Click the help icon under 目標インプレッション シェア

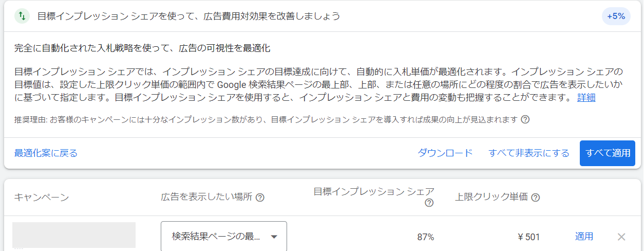(x=429, y=203)
